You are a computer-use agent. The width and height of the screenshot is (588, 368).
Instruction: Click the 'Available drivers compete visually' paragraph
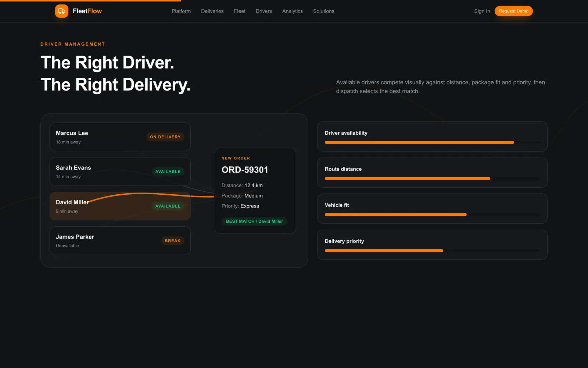[x=441, y=87]
